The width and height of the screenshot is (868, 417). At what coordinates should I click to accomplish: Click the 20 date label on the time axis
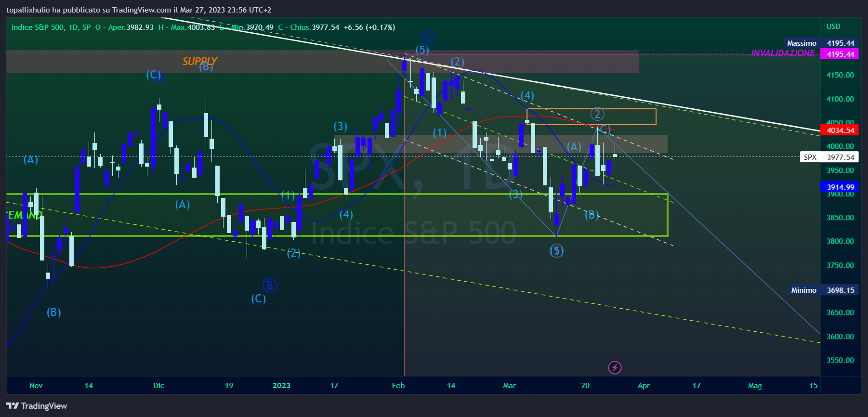pos(585,386)
